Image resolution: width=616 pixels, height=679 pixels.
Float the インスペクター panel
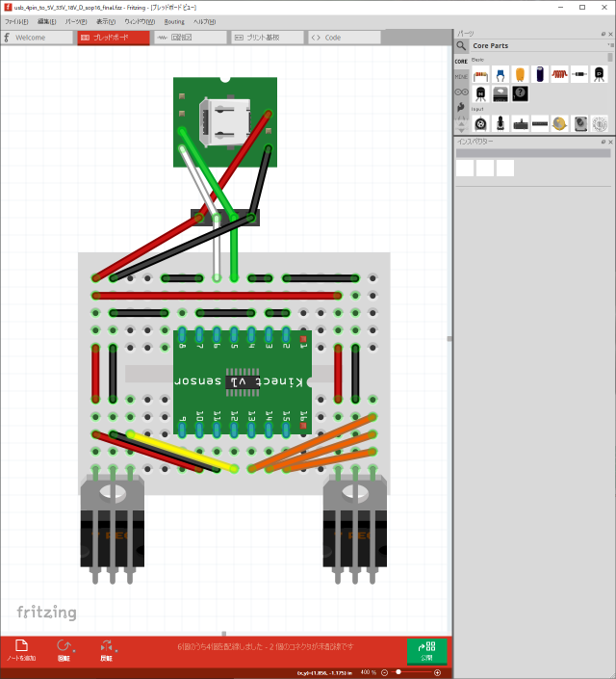[603, 142]
